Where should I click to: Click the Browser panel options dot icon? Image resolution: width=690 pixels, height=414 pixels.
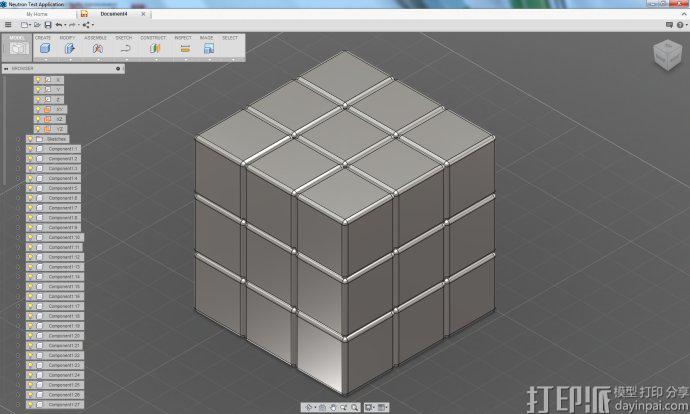pos(117,69)
